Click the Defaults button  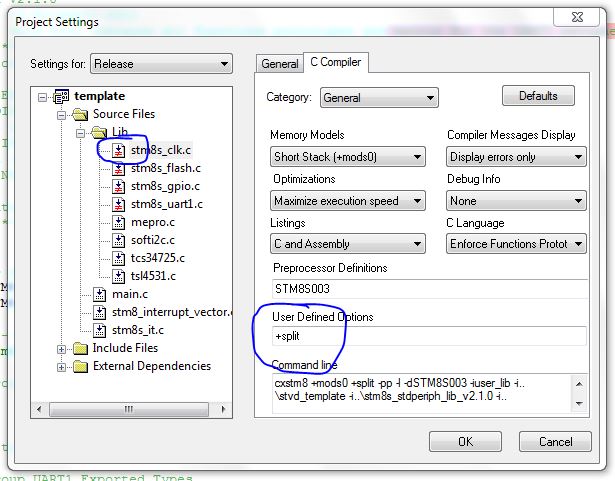pyautogui.click(x=538, y=96)
